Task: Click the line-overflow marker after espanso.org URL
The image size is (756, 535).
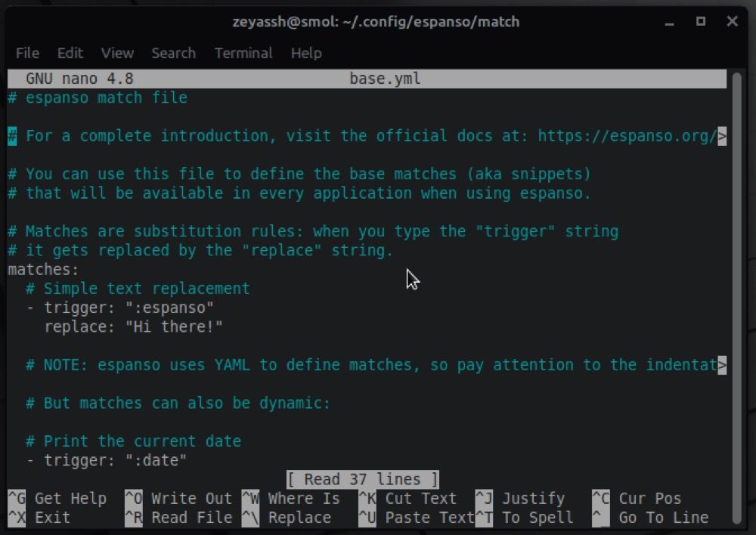Action: [722, 137]
